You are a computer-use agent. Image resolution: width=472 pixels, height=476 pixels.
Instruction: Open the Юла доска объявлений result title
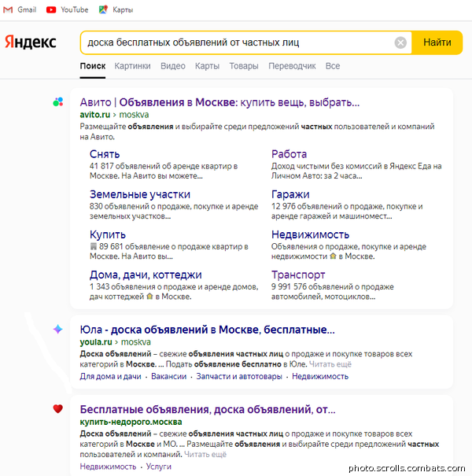click(x=208, y=330)
